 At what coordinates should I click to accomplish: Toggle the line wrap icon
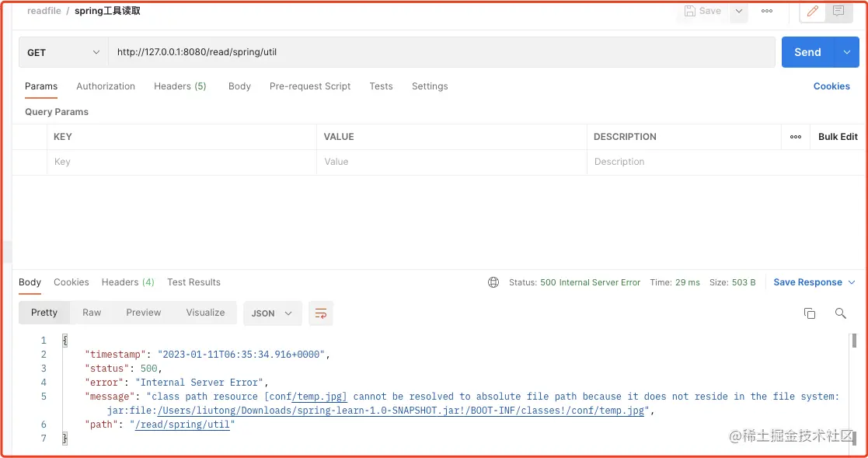[x=320, y=313]
